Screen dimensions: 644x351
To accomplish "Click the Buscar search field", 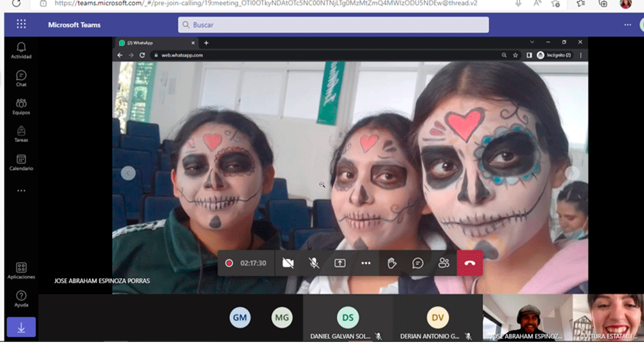I will [333, 24].
